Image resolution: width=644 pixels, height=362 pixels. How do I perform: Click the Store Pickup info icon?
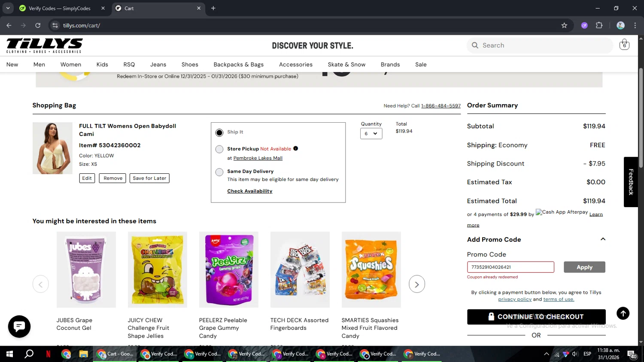(x=295, y=148)
